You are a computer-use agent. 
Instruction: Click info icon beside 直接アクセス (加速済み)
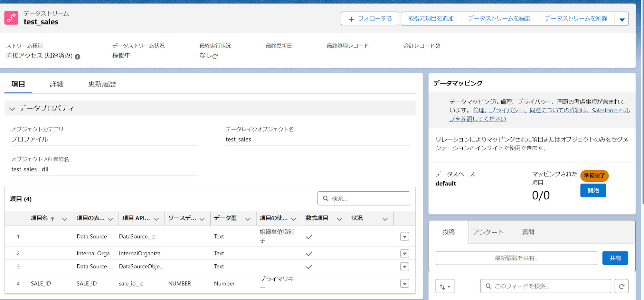pos(78,57)
